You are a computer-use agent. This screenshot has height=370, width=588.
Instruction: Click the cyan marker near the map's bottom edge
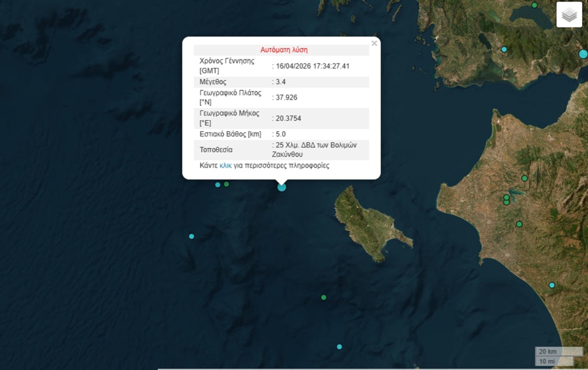coord(339,347)
